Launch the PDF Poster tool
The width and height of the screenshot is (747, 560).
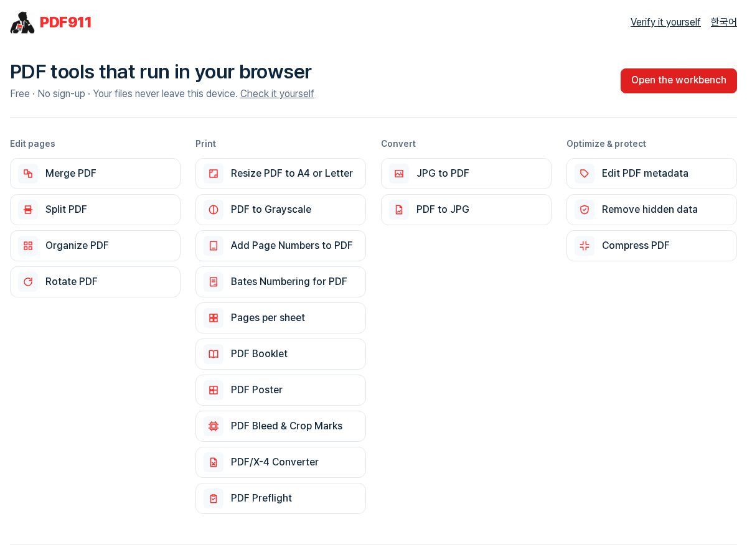281,390
